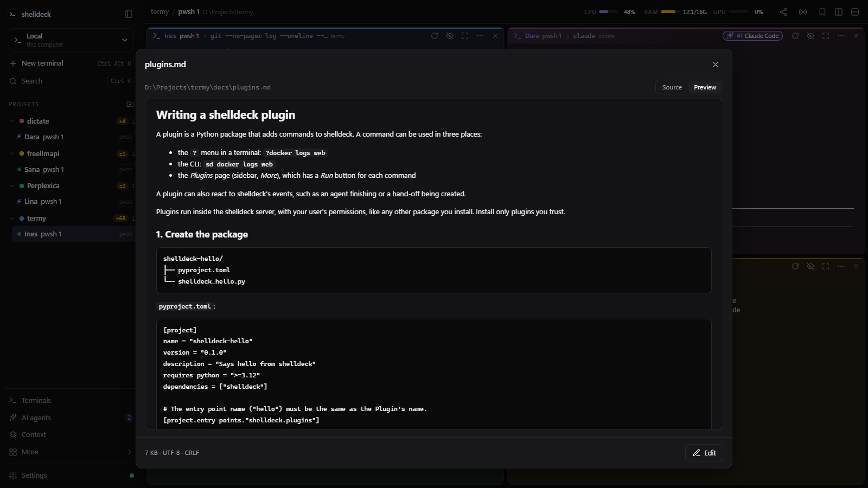Maximize the Dara pwsh 1 pane
Image resolution: width=868 pixels, height=488 pixels.
(826, 36)
